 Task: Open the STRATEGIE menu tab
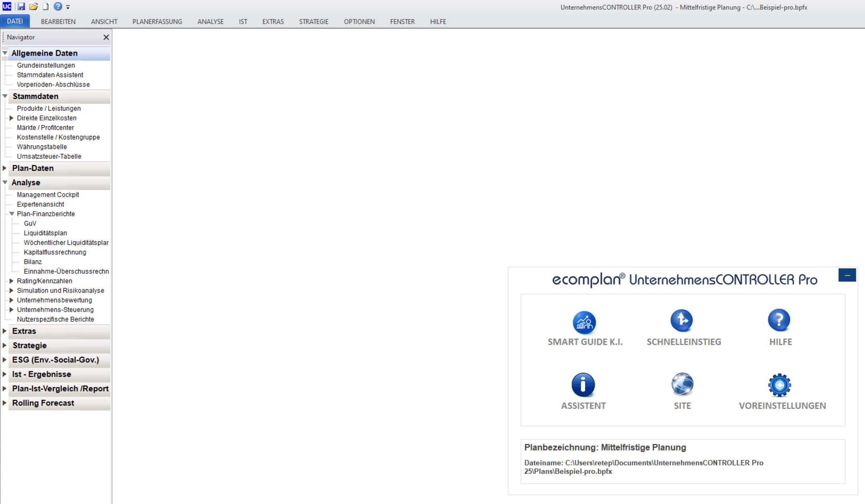point(313,22)
